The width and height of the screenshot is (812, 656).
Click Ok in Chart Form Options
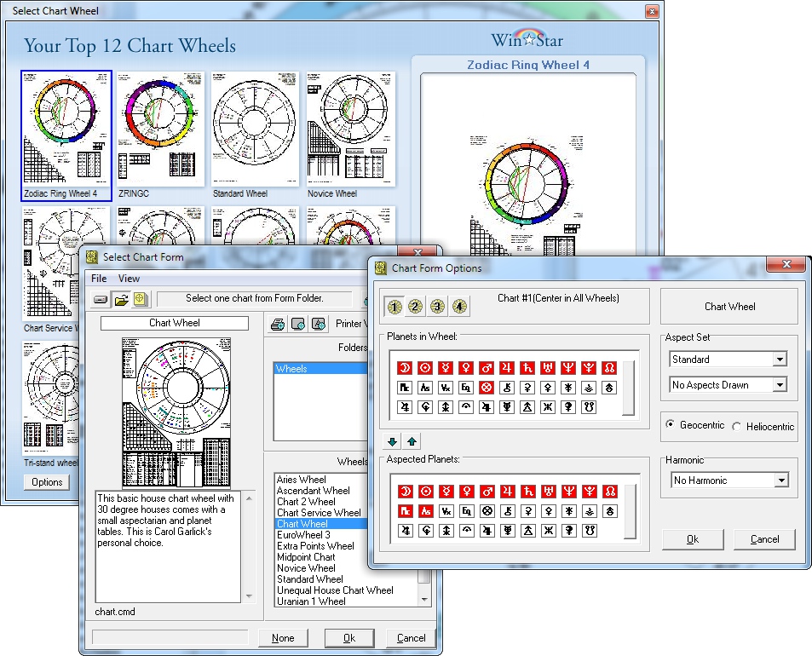pyautogui.click(x=693, y=539)
